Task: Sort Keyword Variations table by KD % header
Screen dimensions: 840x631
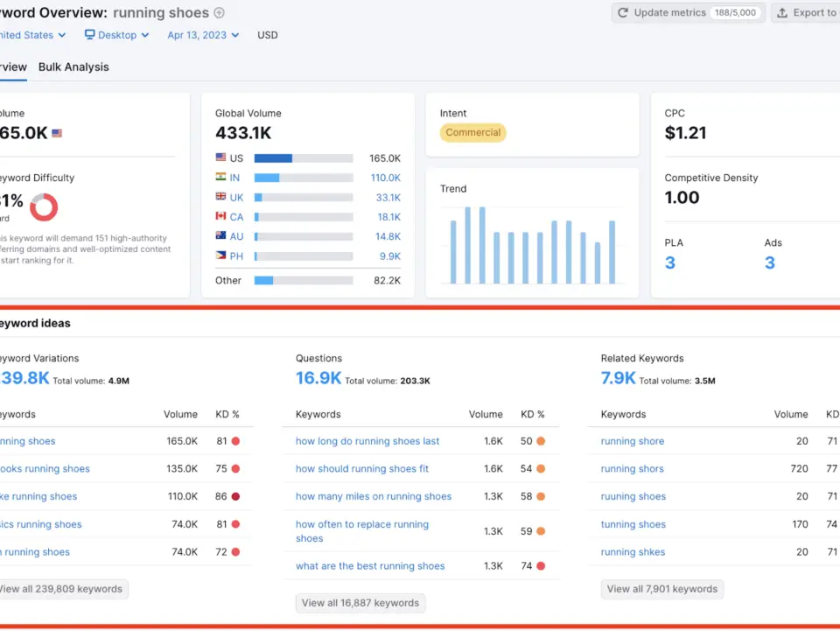Action: click(x=227, y=414)
